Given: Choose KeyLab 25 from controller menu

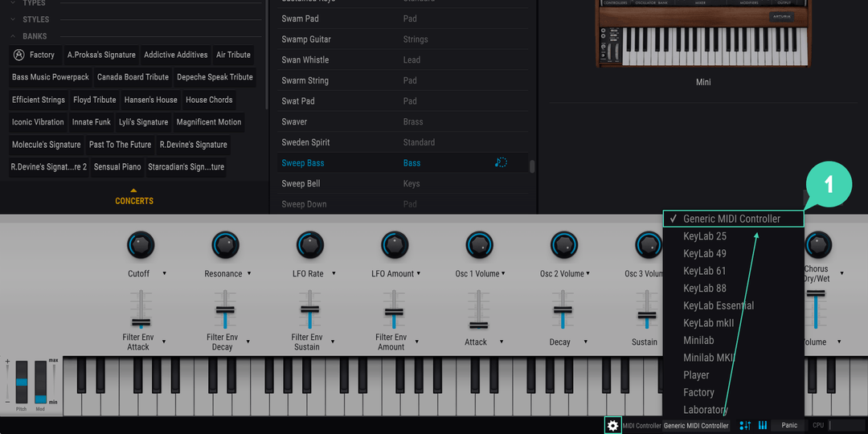Looking at the screenshot, I should pos(734,236).
